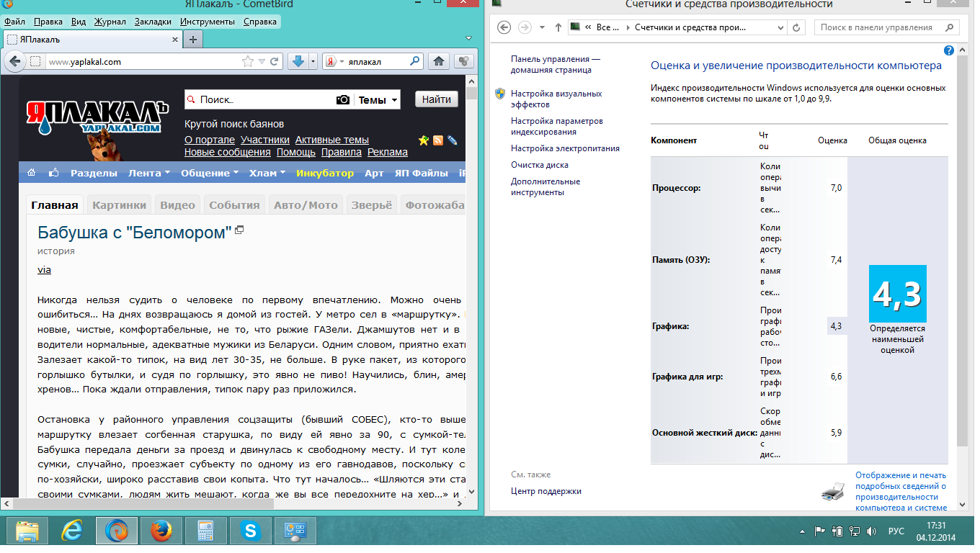Launch Skype from the taskbar
The width and height of the screenshot is (980, 553).
pyautogui.click(x=251, y=531)
